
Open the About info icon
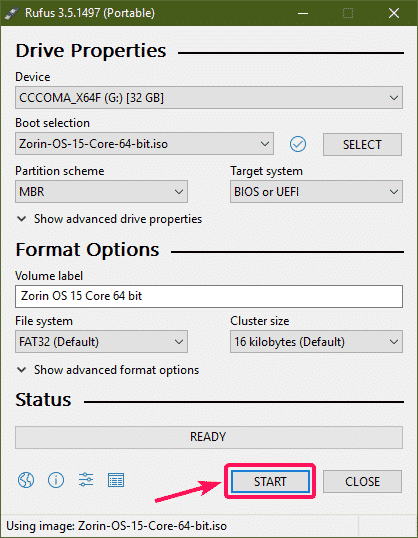coord(56,480)
